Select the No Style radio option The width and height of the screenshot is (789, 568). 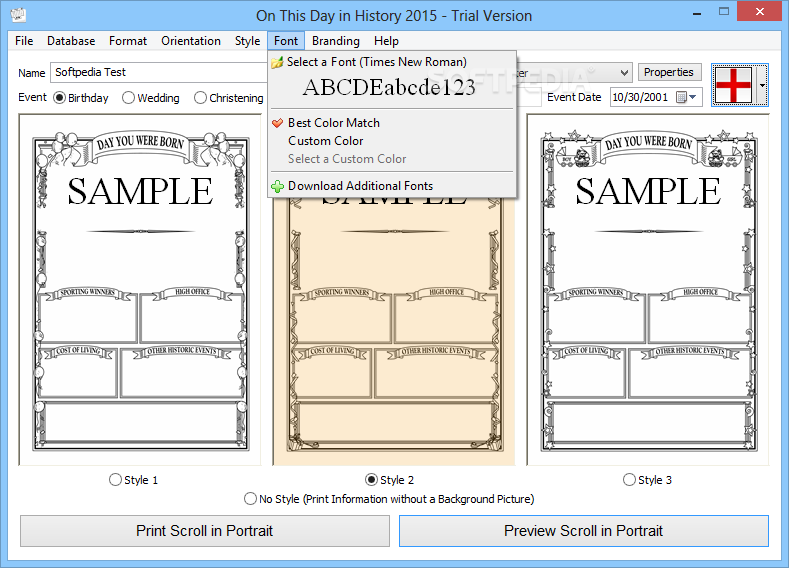click(x=250, y=499)
